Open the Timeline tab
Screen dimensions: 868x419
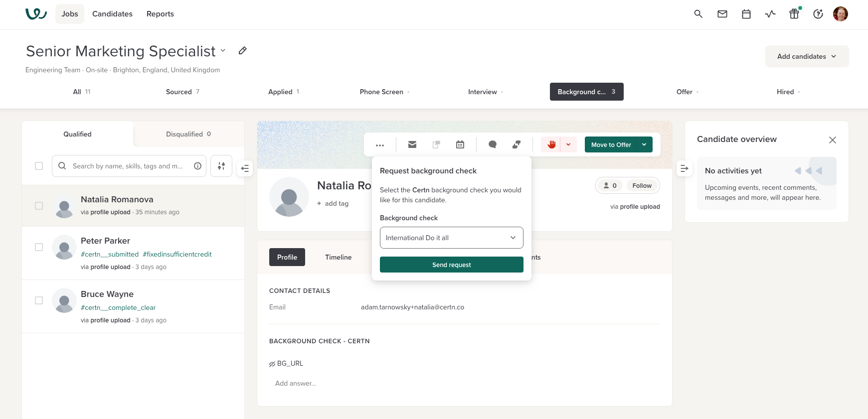pos(338,257)
